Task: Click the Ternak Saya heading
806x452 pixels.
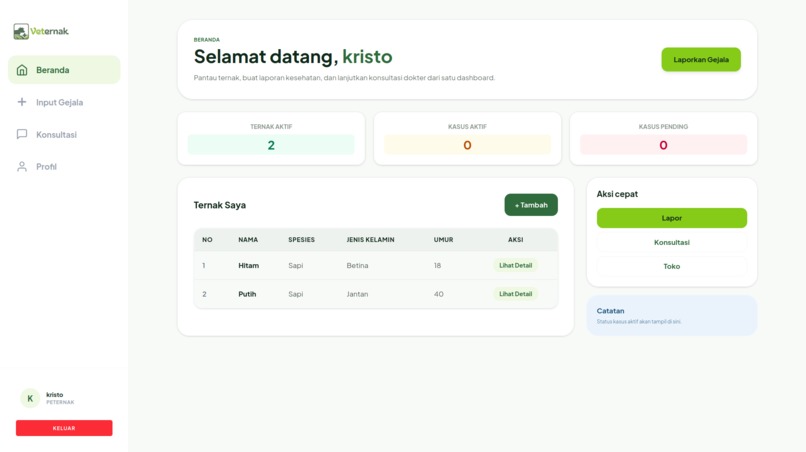Action: [x=219, y=205]
